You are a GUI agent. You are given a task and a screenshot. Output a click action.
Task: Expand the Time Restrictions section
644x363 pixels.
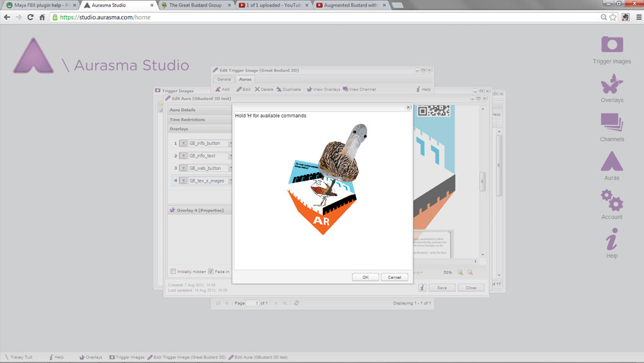coord(187,119)
